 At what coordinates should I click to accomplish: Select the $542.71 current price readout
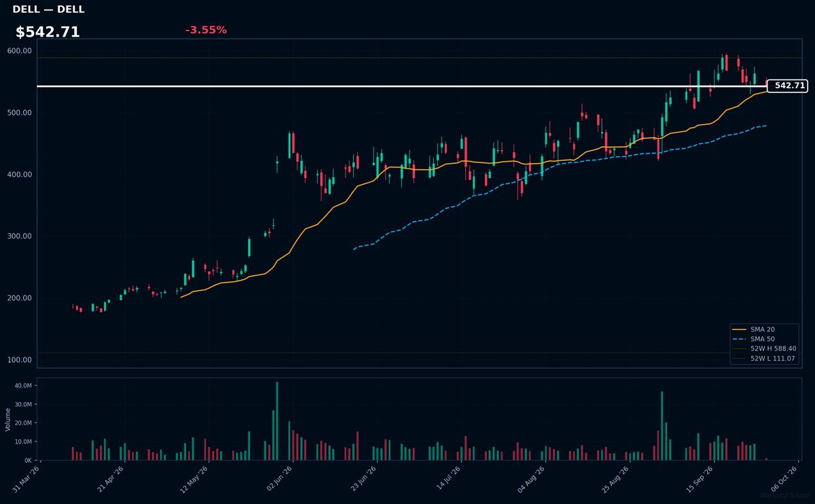[x=48, y=32]
